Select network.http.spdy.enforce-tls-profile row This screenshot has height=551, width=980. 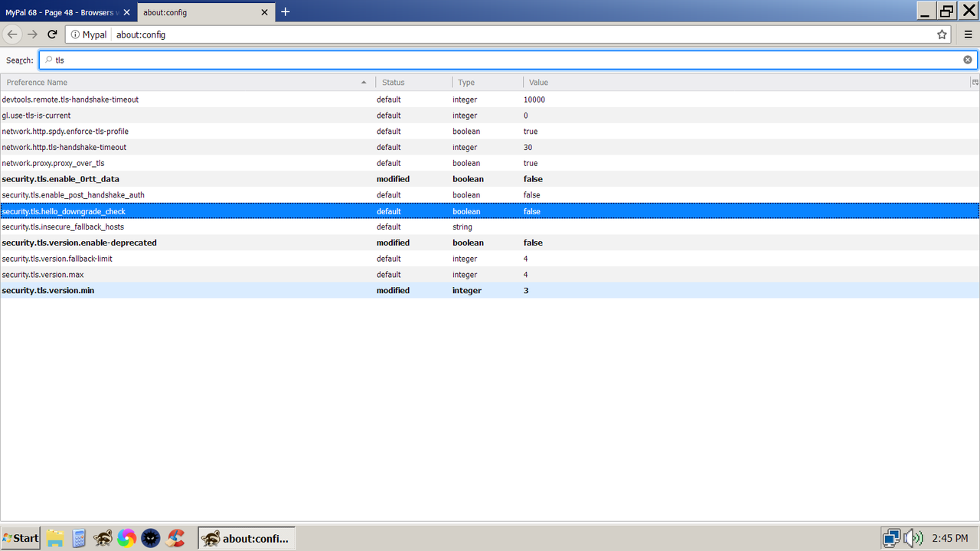pos(490,132)
